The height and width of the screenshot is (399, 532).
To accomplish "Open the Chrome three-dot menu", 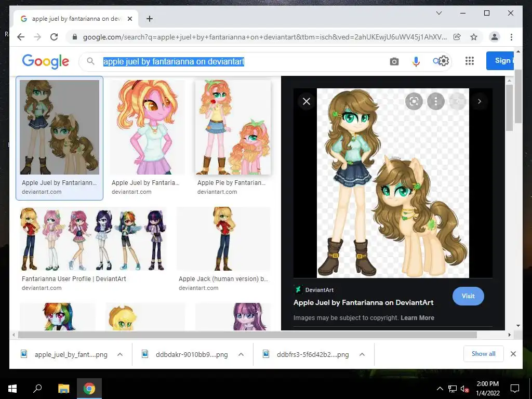I will 511,37.
